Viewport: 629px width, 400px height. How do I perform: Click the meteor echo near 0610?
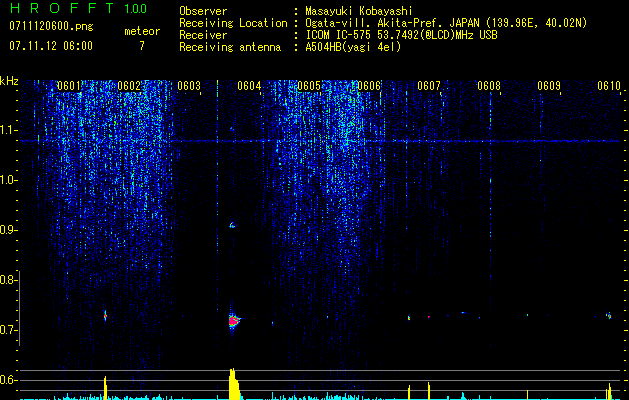coord(609,315)
